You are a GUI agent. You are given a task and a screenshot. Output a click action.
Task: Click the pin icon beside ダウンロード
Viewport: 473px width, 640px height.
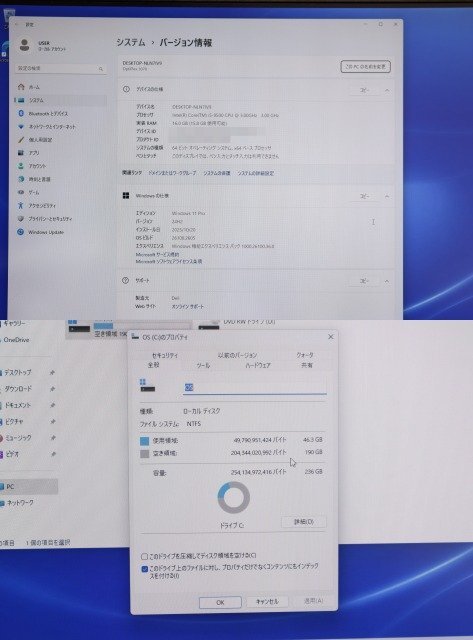[x=52, y=389]
